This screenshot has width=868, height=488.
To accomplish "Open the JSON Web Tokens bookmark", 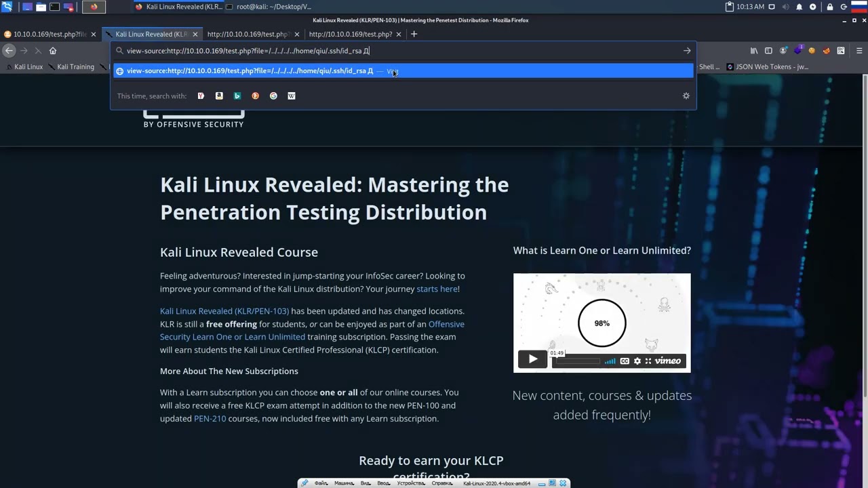I will click(x=767, y=67).
